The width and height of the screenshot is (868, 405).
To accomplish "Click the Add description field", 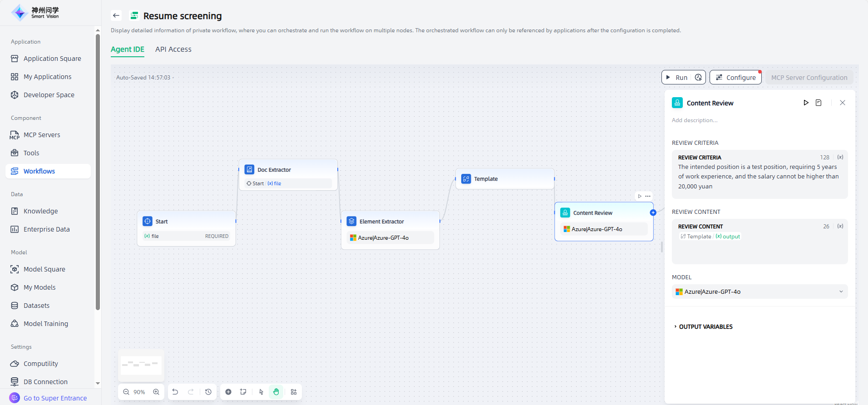I will pyautogui.click(x=695, y=120).
